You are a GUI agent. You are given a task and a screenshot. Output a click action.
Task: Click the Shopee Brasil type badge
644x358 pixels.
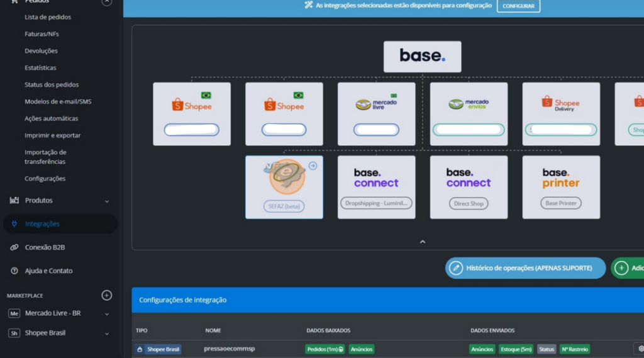[158, 349]
